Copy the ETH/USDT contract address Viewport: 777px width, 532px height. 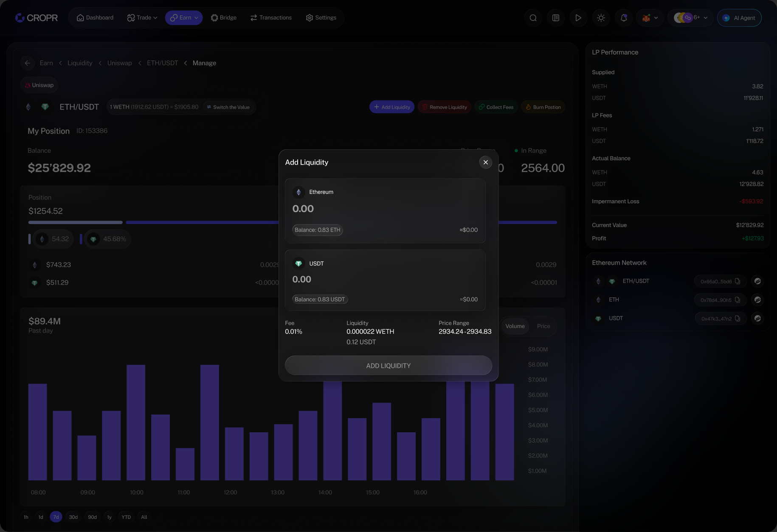tap(738, 281)
